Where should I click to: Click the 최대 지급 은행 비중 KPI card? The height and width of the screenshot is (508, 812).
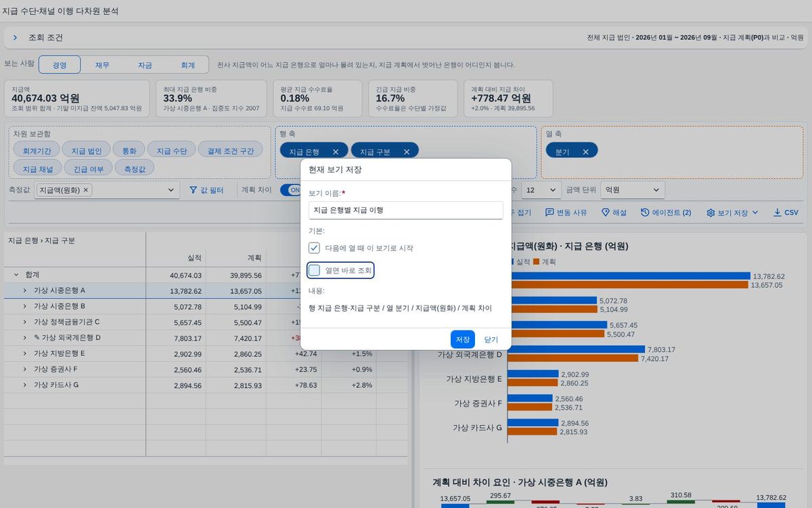[x=211, y=98]
